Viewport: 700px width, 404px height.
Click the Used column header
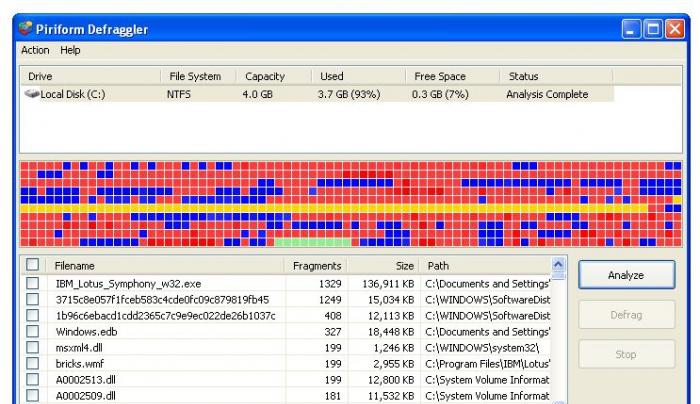(359, 76)
